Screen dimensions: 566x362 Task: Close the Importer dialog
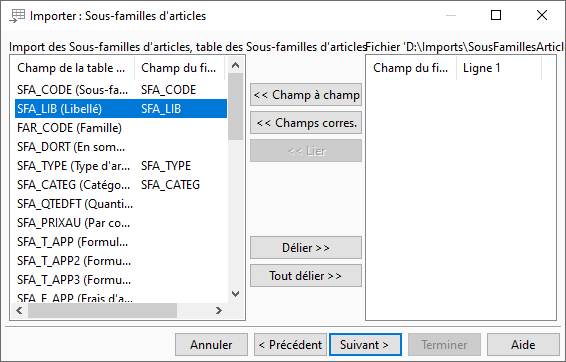[x=541, y=16]
